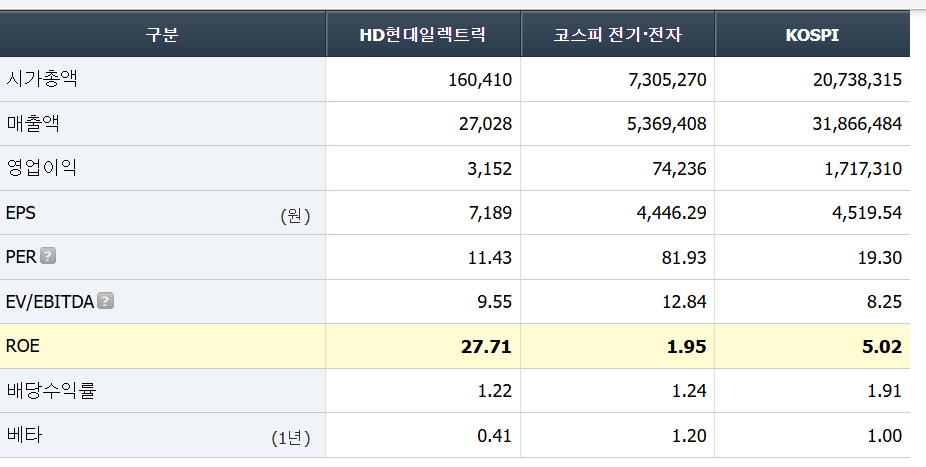Select dividend yield value 1.22
The height and width of the screenshot is (467, 926).
coord(494,391)
